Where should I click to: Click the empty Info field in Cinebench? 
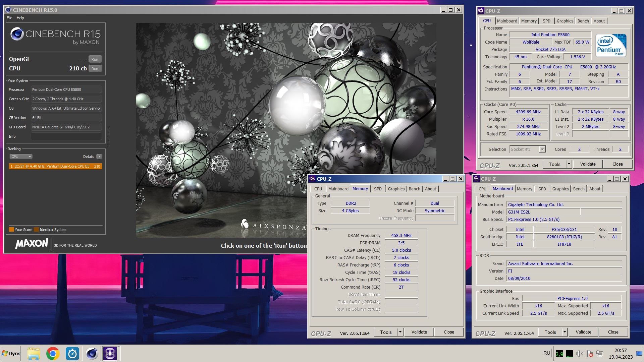point(66,136)
